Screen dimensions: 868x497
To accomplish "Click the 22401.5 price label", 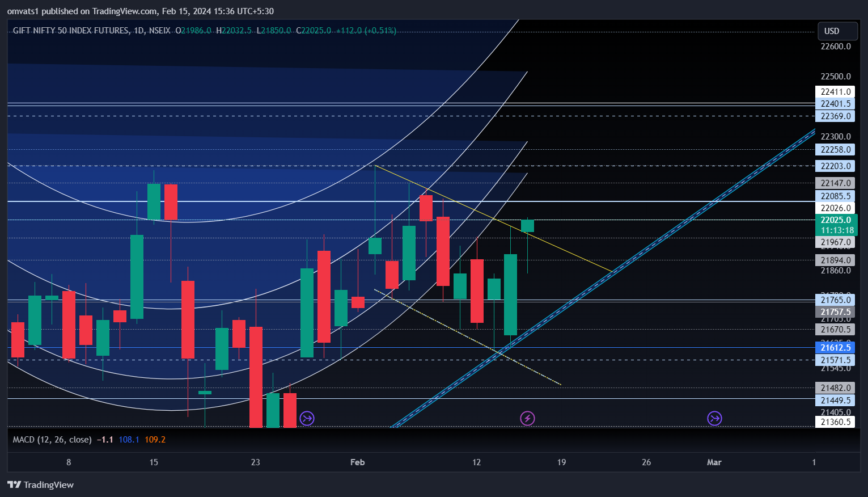I will 835,104.
